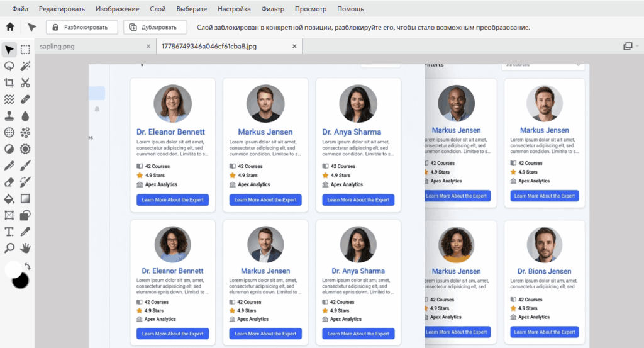Select the Heal bandage tool
The width and height of the screenshot is (644, 348).
point(25,99)
